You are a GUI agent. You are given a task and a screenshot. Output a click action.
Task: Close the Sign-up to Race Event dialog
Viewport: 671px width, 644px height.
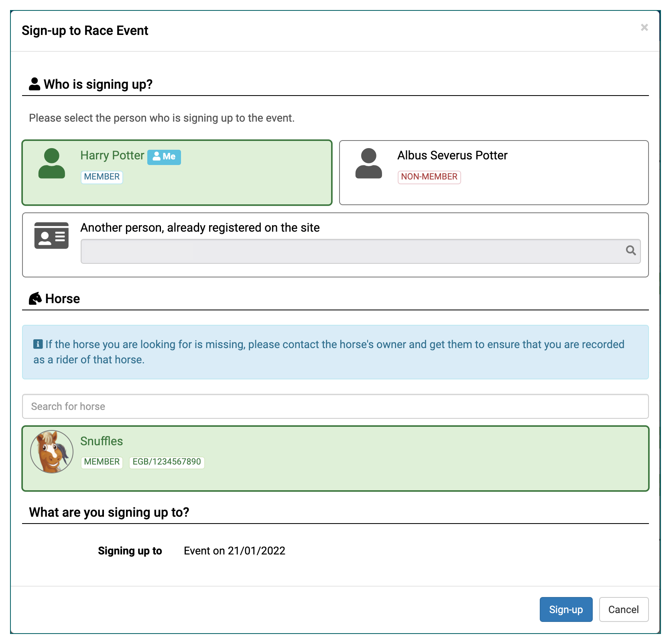644,27
